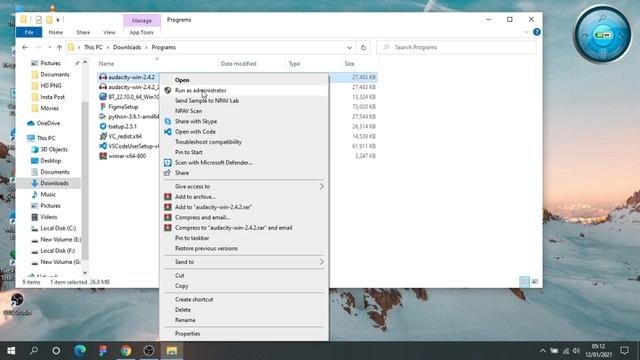Viewport: 640px width, 360px height.
Task: Open the address bar history dropdown
Action: tap(349, 47)
